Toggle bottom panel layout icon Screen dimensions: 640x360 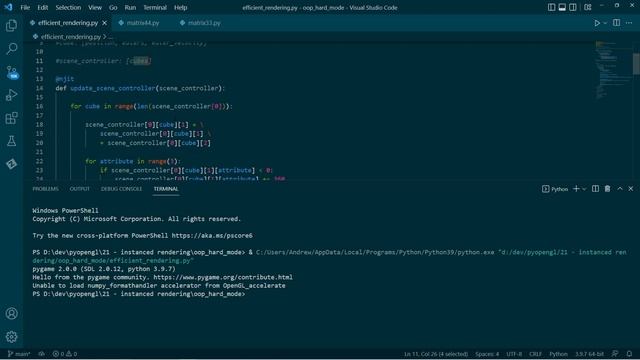[562, 7]
